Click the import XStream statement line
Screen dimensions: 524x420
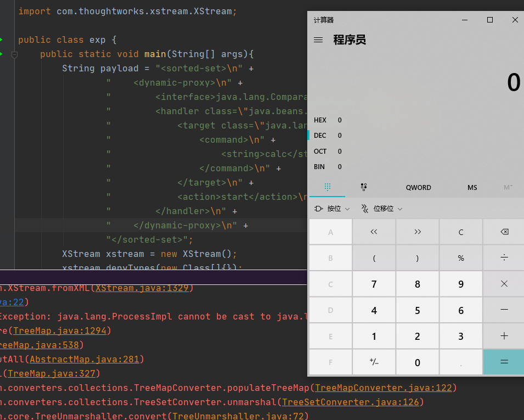127,12
